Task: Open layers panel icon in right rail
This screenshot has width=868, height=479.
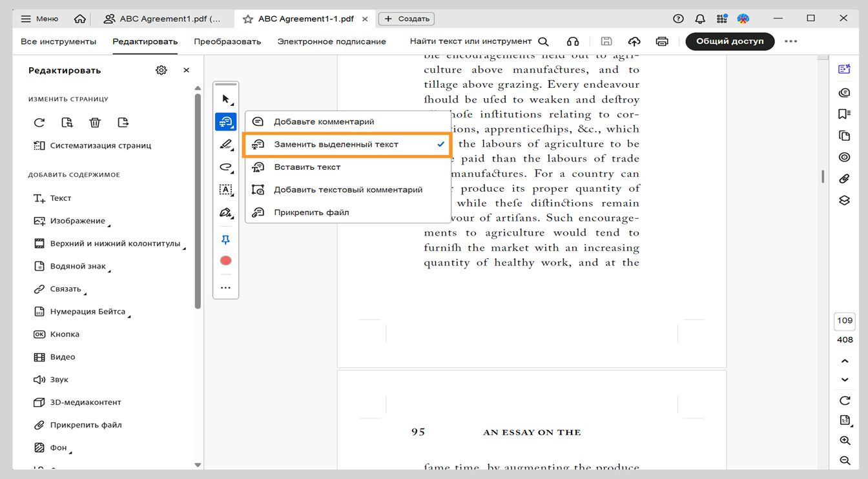Action: click(844, 200)
